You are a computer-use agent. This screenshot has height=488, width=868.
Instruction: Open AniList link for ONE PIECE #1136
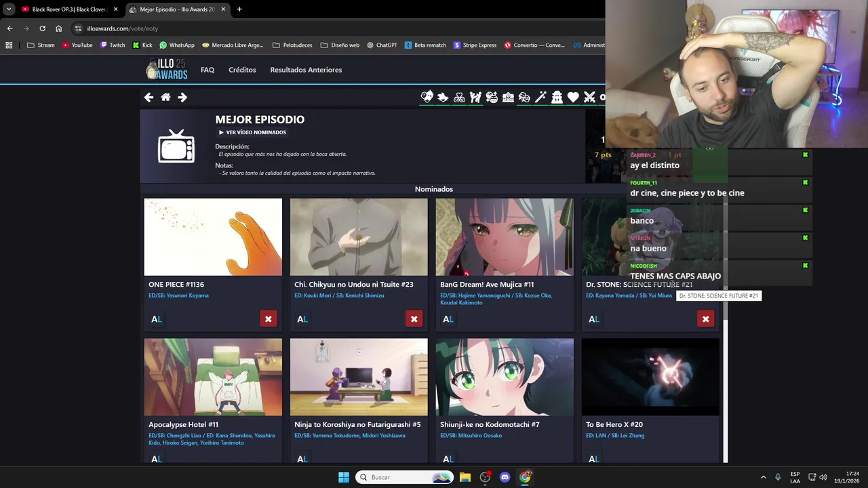tap(157, 319)
